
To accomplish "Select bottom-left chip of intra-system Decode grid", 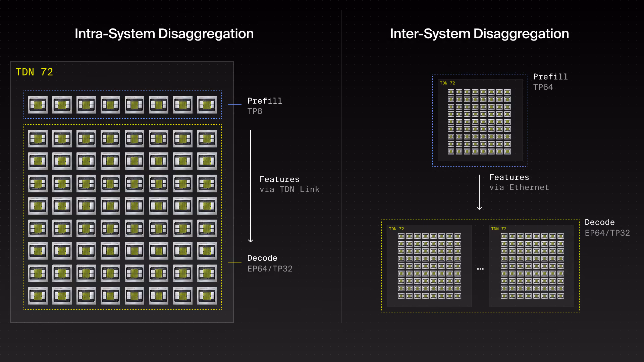I will click(38, 296).
